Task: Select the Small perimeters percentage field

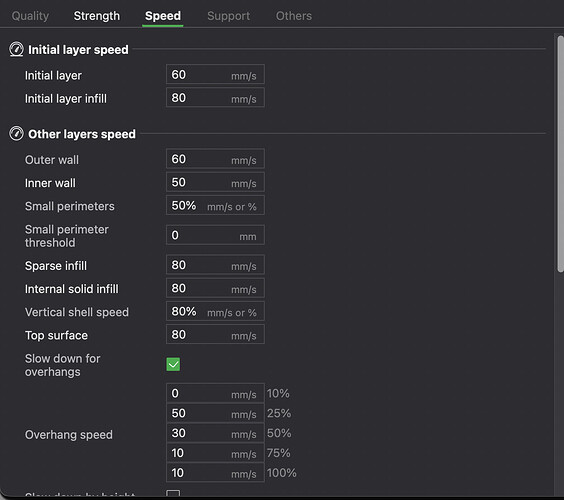Action: 215,205
